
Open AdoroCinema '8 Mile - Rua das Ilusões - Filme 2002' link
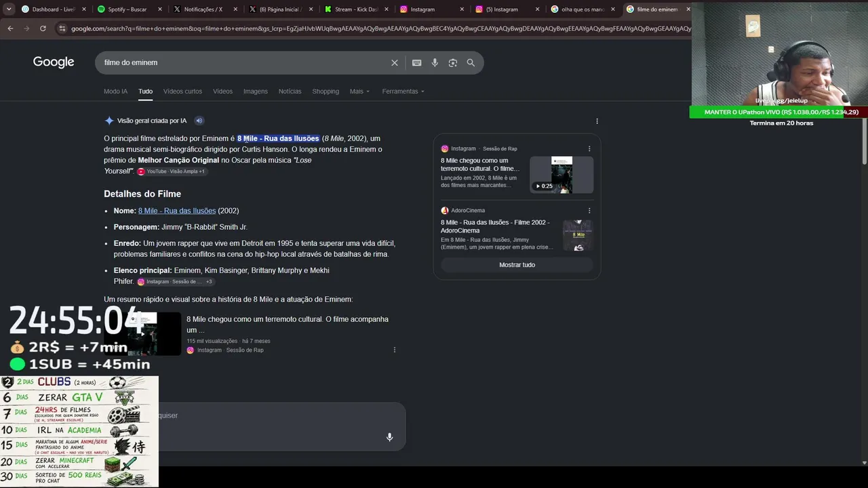click(495, 226)
